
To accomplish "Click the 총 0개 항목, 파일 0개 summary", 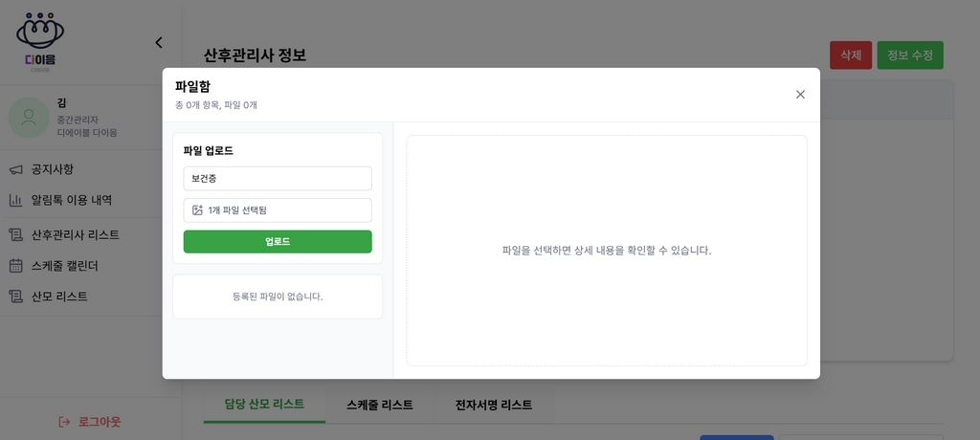I will pyautogui.click(x=216, y=105).
